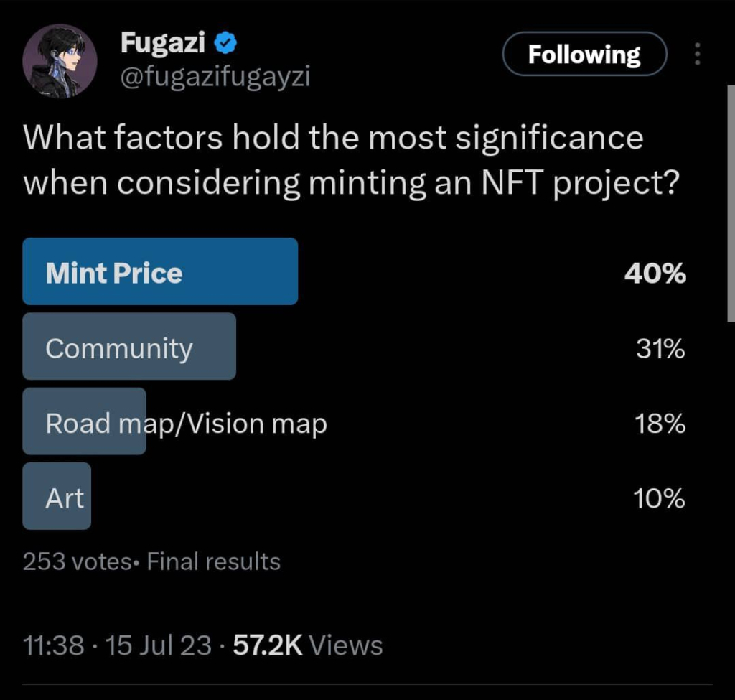
Task: Open the three-dot more options menu
Action: pyautogui.click(x=698, y=54)
